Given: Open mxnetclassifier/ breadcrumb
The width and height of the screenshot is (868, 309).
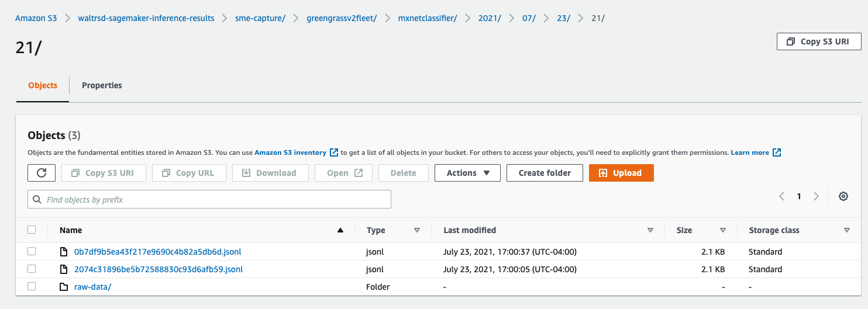Looking at the screenshot, I should [428, 18].
